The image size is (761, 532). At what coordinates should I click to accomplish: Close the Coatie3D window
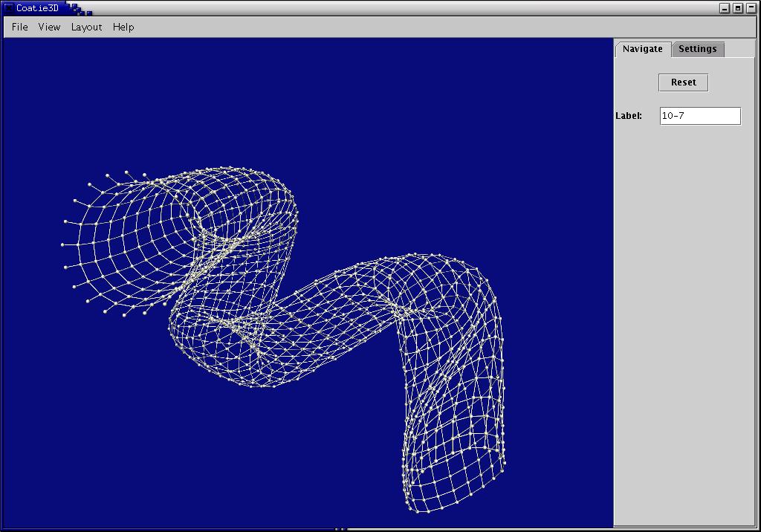point(751,8)
